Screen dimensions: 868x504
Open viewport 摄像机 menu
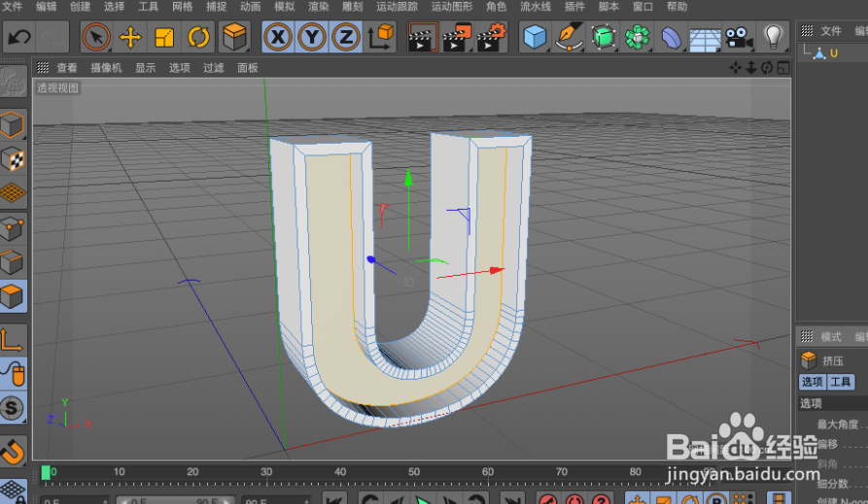point(106,68)
